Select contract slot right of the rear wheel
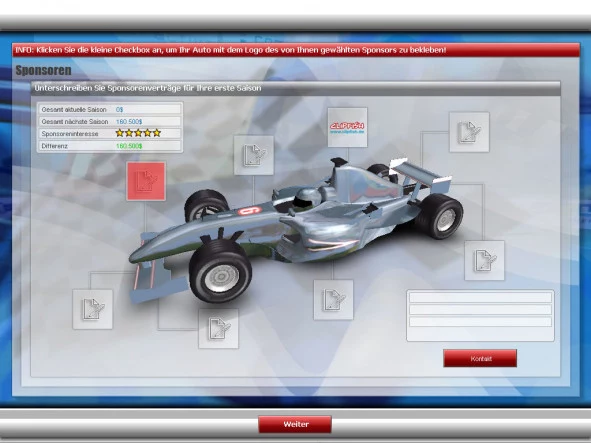Image resolution: width=591 pixels, height=443 pixels. coord(484,260)
